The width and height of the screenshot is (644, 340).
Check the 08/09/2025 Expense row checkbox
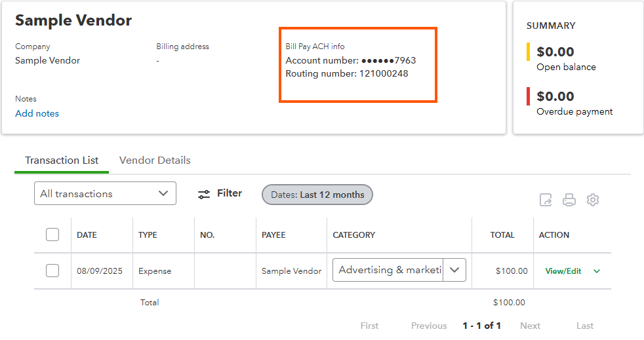click(52, 271)
